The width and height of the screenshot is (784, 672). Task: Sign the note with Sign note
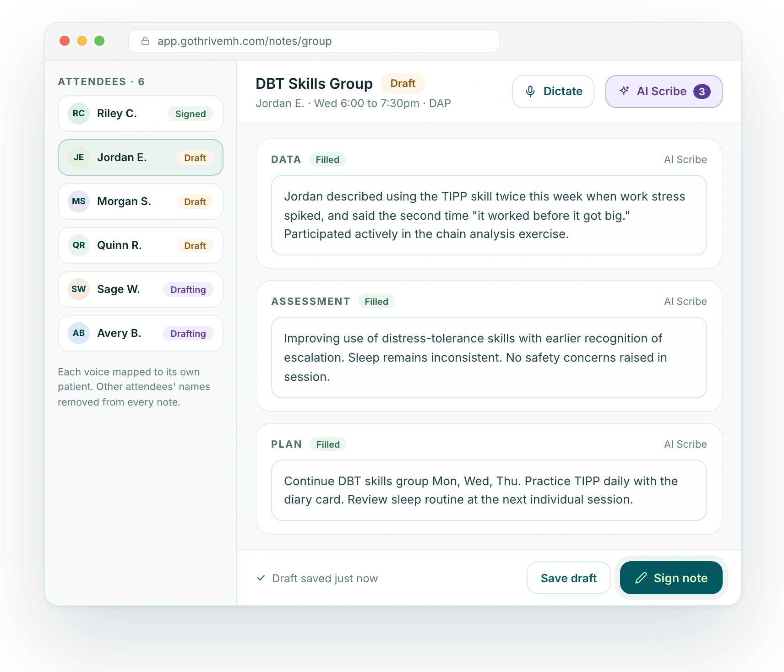tap(671, 578)
